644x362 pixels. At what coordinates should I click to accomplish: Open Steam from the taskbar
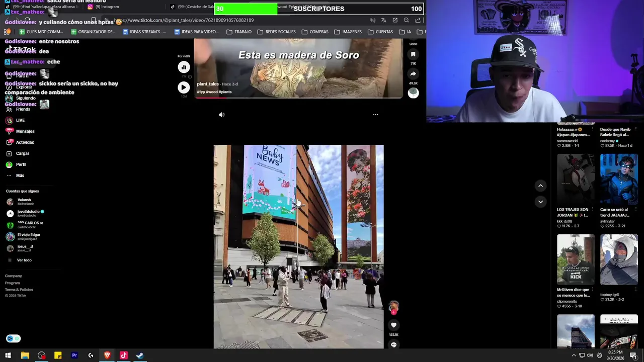[140, 355]
